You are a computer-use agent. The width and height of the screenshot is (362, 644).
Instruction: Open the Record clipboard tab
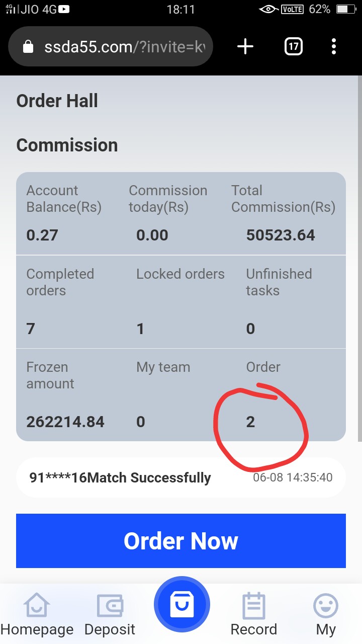[253, 615]
